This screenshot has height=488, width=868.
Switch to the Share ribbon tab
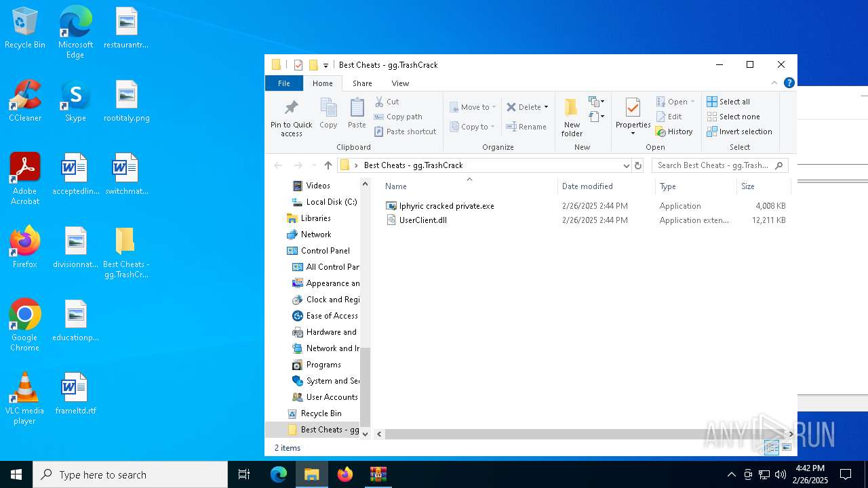[362, 83]
